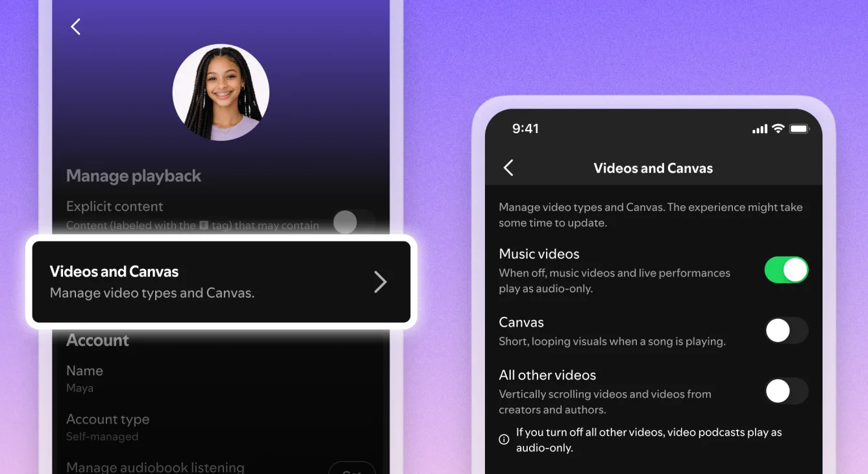
Task: Open the Videos and Canvas row title
Action: click(114, 271)
